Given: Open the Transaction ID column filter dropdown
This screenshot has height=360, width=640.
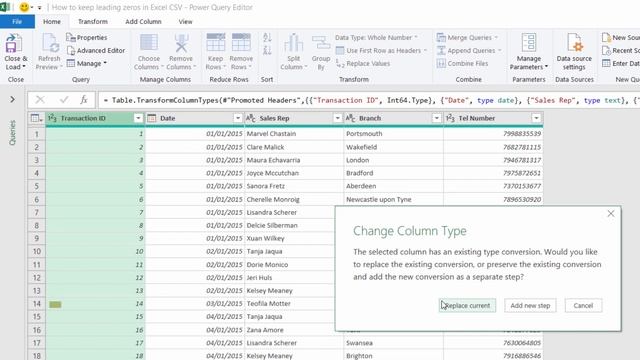Looking at the screenshot, I should 138,118.
